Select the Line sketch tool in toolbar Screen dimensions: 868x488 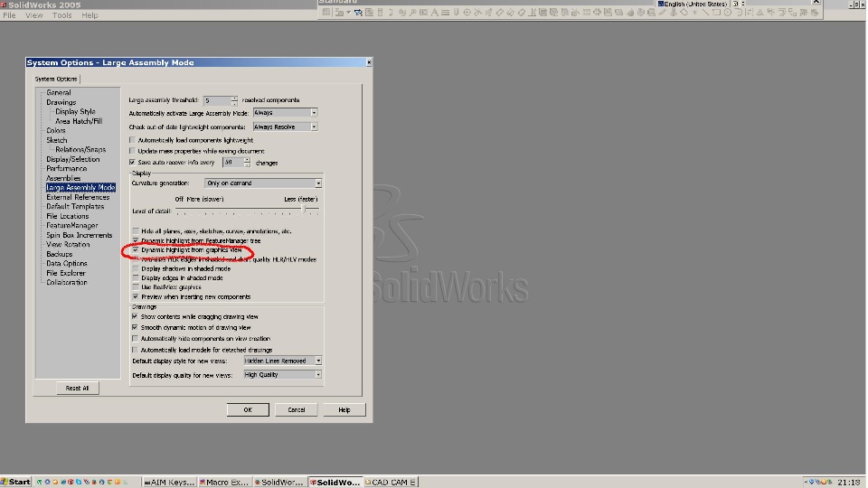coord(705,12)
